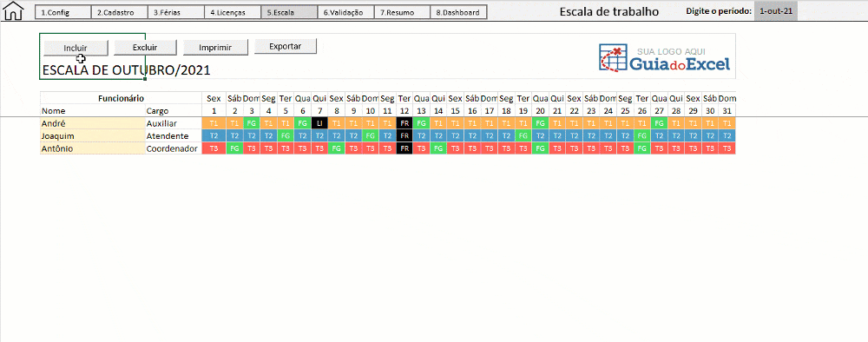Select the Auxiliar role cell
The height and width of the screenshot is (342, 868).
tap(174, 123)
